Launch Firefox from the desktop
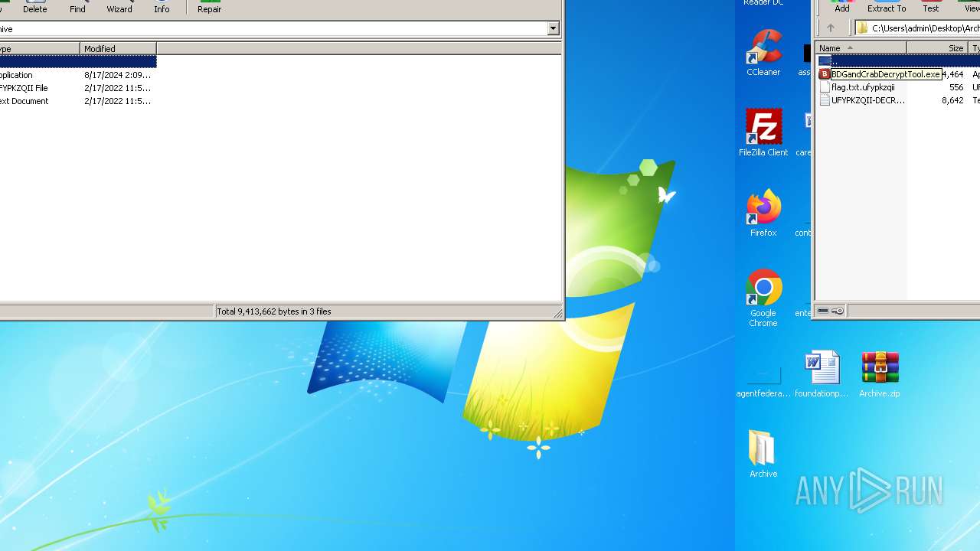This screenshot has height=551, width=980. point(763,214)
